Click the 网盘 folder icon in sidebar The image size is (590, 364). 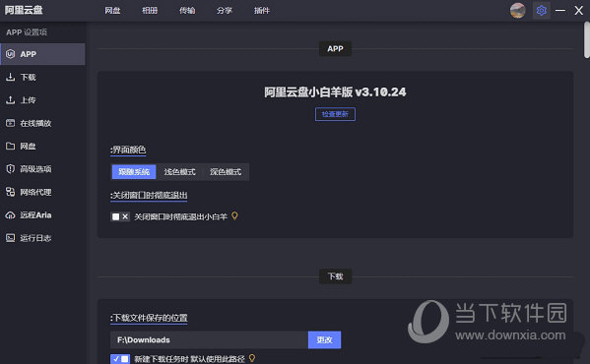11,146
